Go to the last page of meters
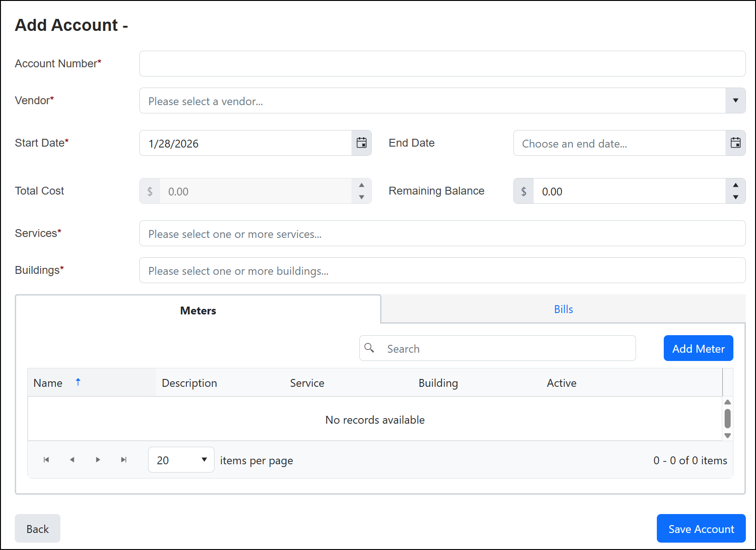Screen dimensions: 756x550 click(x=124, y=460)
